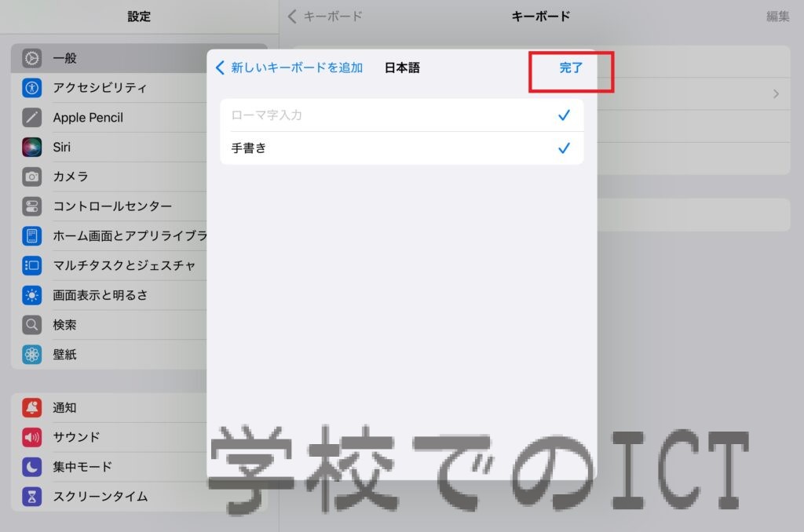Screen dimensions: 804x532
Task: Select 集中モード label in sidebar
Action: point(82,467)
